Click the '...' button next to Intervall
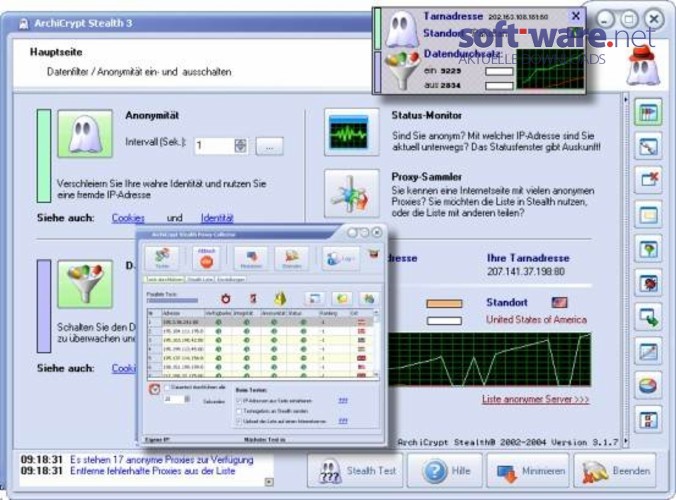 (269, 146)
